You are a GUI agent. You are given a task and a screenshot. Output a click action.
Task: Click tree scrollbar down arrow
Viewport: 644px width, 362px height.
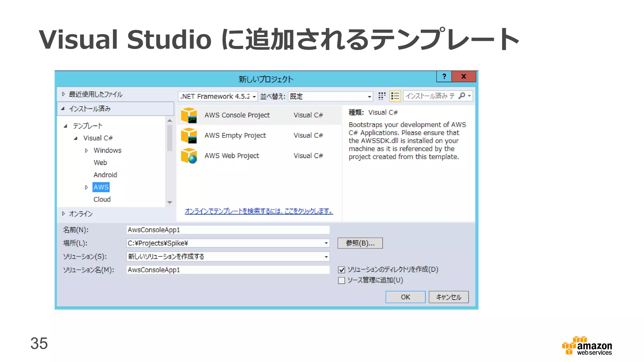170,202
